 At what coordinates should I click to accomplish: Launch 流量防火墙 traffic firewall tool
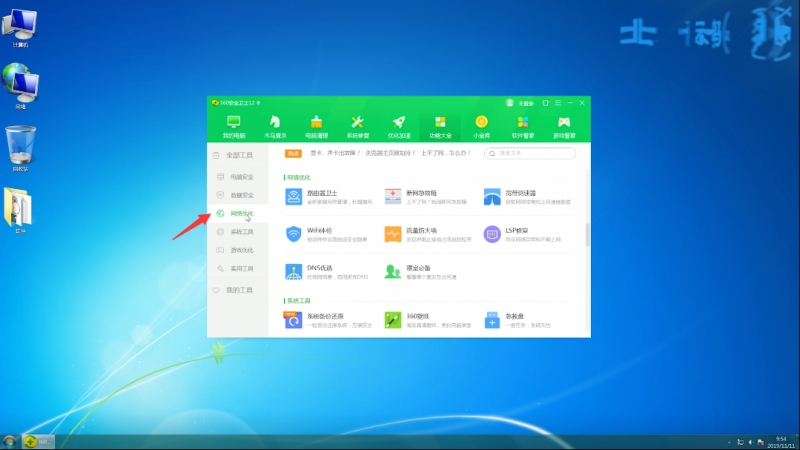pyautogui.click(x=428, y=234)
